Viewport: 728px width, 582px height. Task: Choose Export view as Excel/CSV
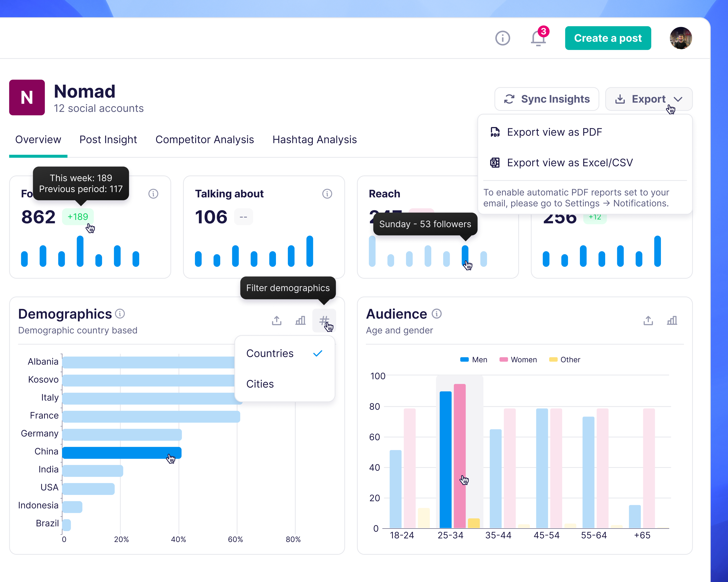click(570, 163)
